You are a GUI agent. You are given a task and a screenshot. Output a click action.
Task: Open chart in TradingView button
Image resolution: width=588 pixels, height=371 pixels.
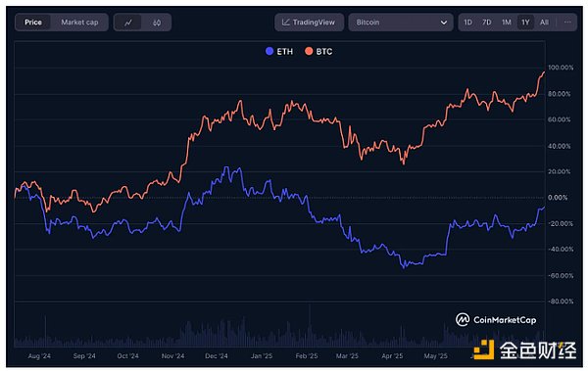pos(309,23)
